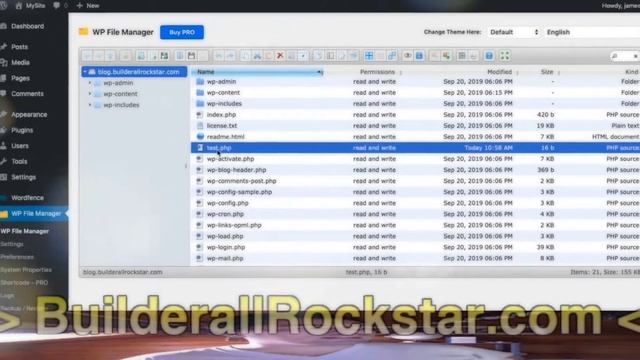Toggle Quick Look preview with the eye icon
The width and height of the screenshot is (640, 360).
[x=407, y=56]
